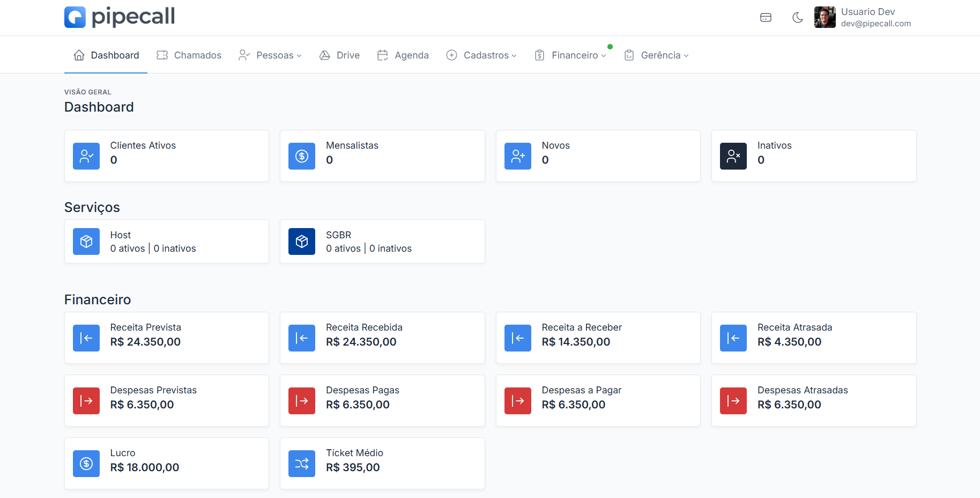Open the Agenda page
This screenshot has height=498, width=980.
(403, 55)
